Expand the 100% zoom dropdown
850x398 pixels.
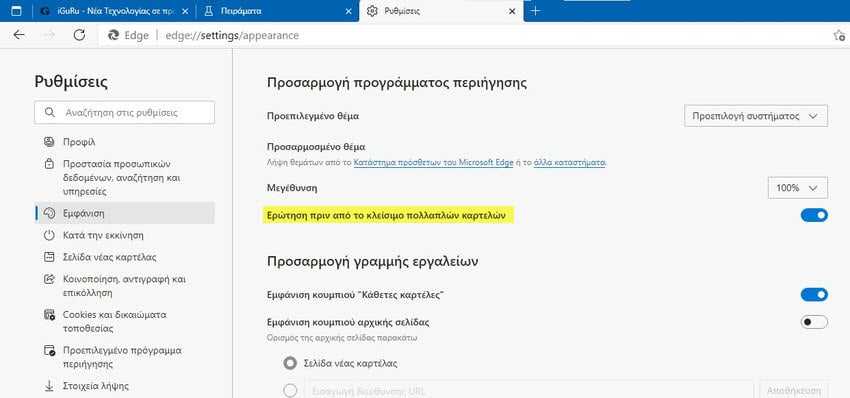coord(797,188)
